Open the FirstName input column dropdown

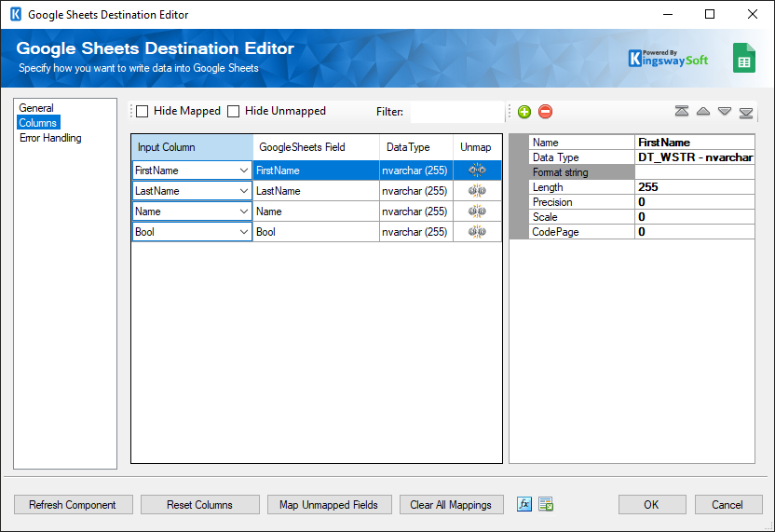click(244, 171)
